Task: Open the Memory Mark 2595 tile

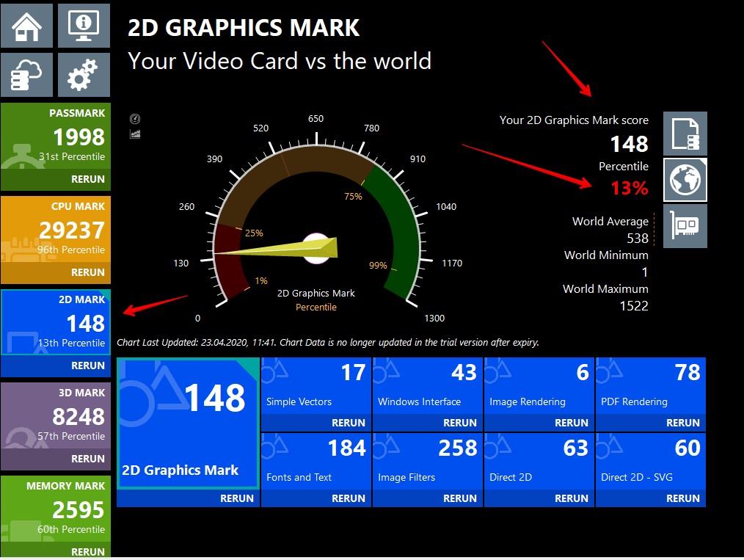Action: tap(56, 509)
